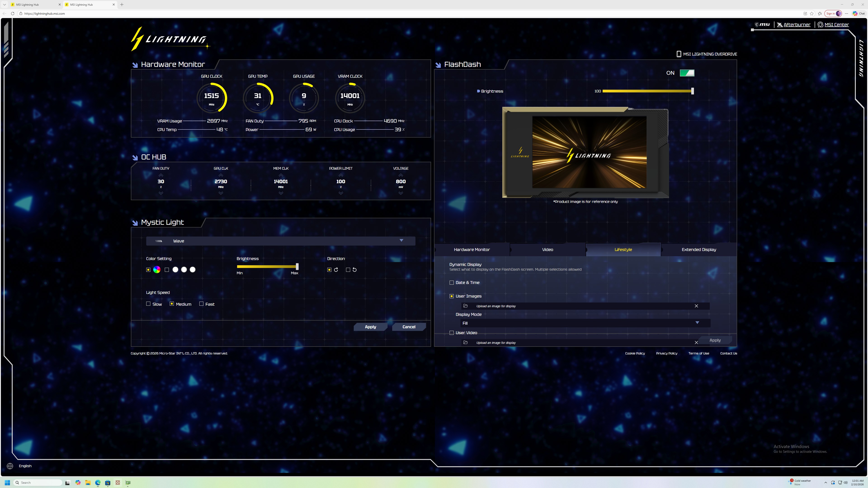This screenshot has width=868, height=488.
Task: Select the Fast light speed option
Action: 201,304
